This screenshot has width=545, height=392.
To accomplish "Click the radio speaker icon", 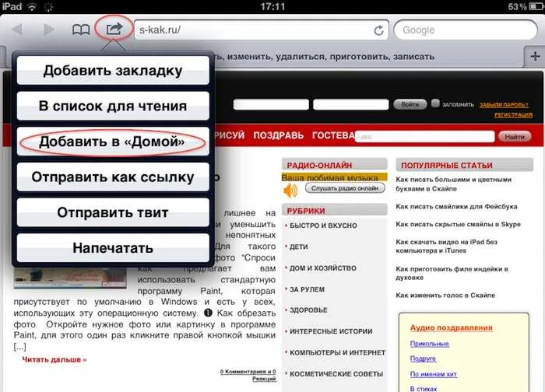I will (x=291, y=191).
